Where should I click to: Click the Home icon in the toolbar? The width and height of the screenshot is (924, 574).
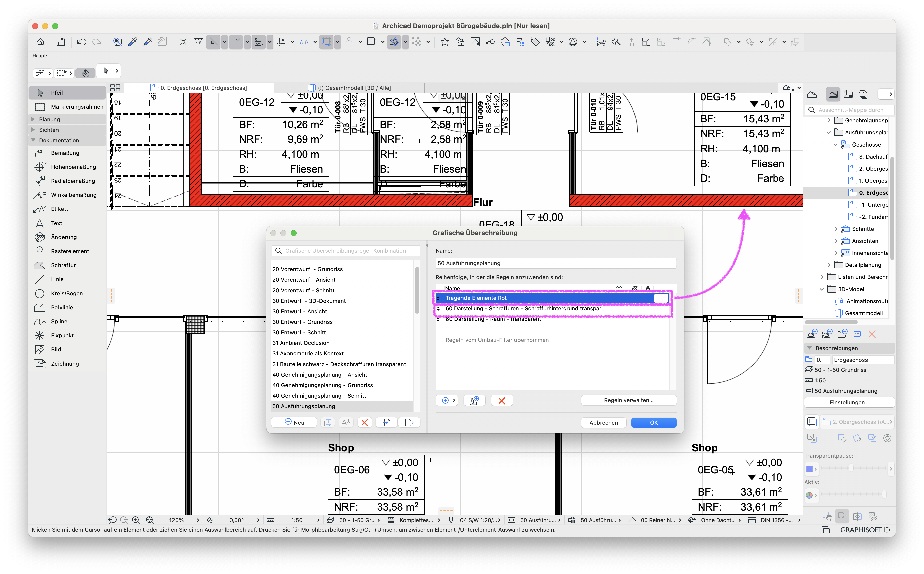point(41,42)
